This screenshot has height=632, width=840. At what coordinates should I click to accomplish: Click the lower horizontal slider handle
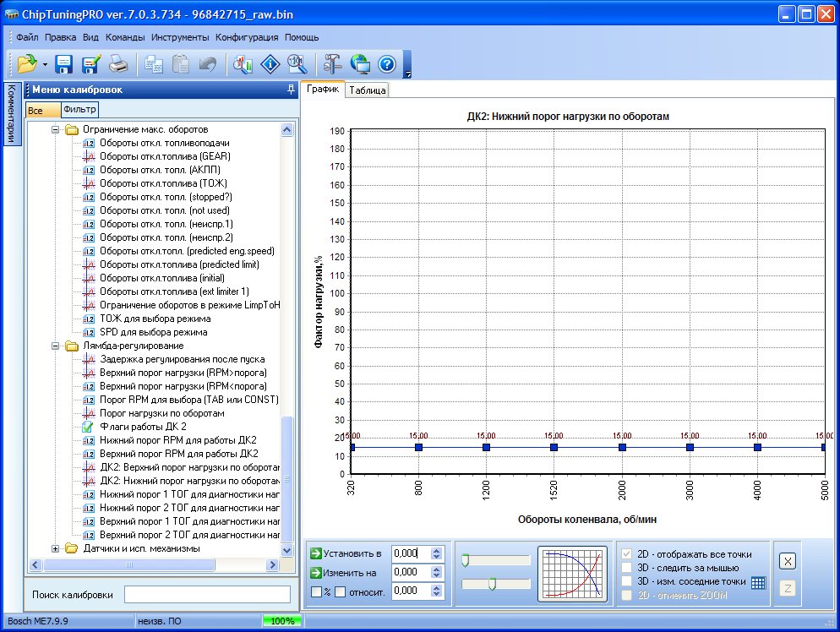[x=492, y=583]
